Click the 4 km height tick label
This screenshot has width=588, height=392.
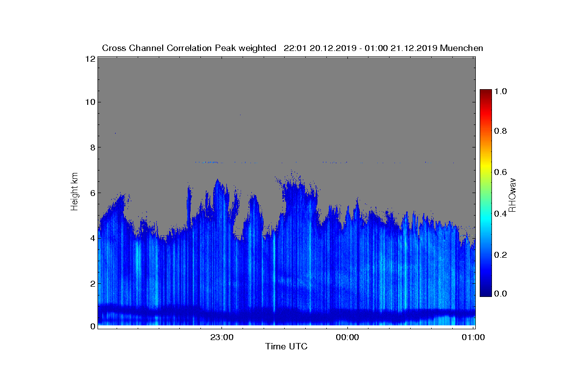[92, 238]
